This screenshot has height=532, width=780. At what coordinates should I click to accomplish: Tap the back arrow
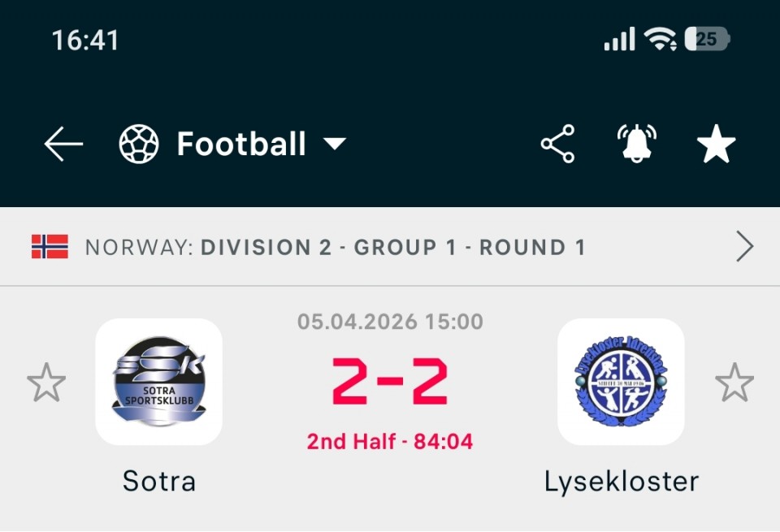pyautogui.click(x=64, y=145)
